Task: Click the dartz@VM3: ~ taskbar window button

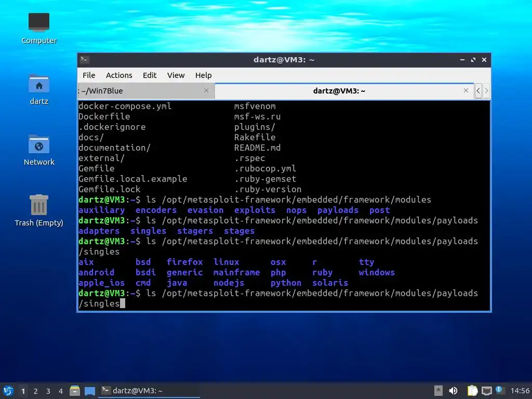Action: pyautogui.click(x=149, y=391)
